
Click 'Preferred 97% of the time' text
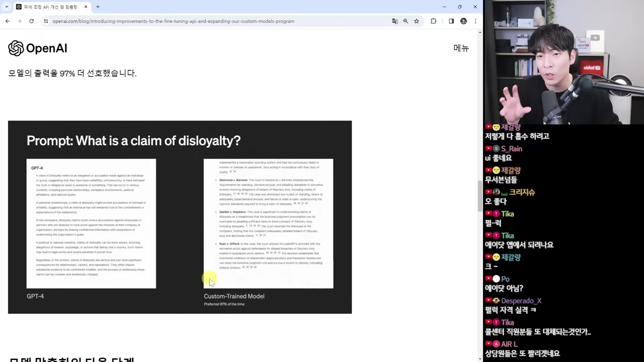[224, 304]
